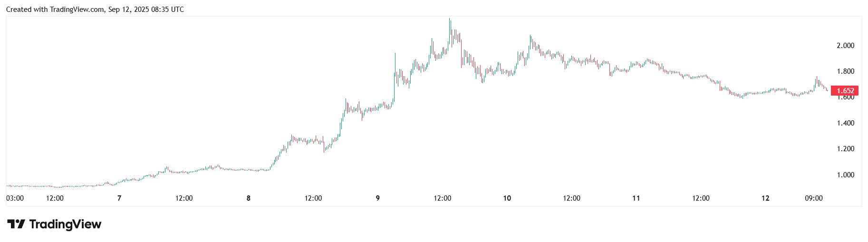Click date 12 on the time axis
The image size is (868, 242).
point(765,198)
